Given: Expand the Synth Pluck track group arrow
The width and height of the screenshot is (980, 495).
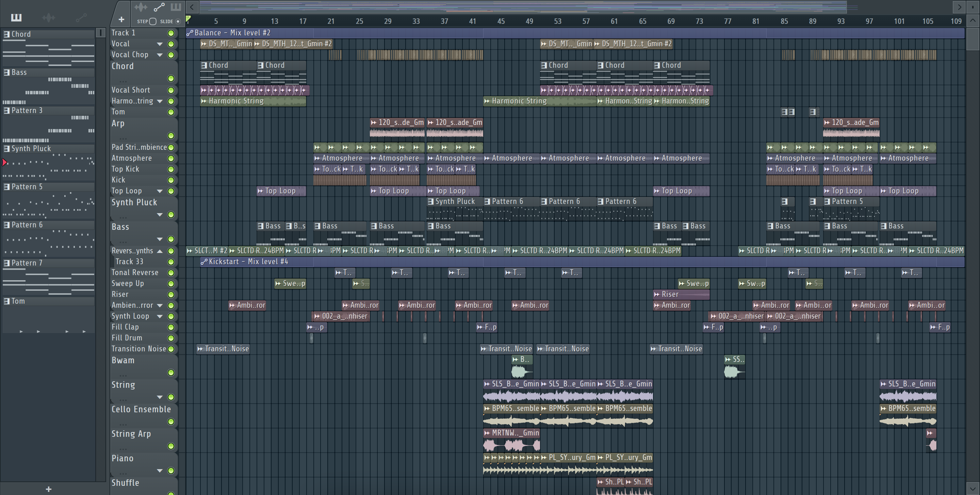Looking at the screenshot, I should coord(160,214).
